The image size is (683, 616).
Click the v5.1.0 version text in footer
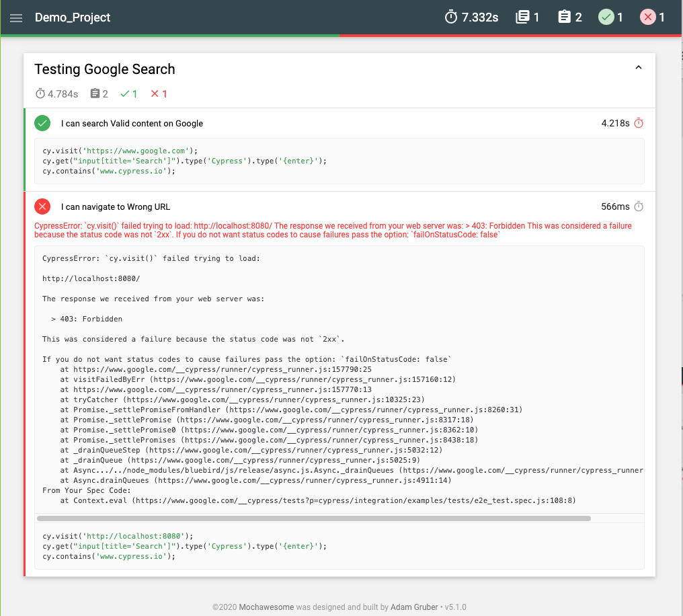pos(455,607)
